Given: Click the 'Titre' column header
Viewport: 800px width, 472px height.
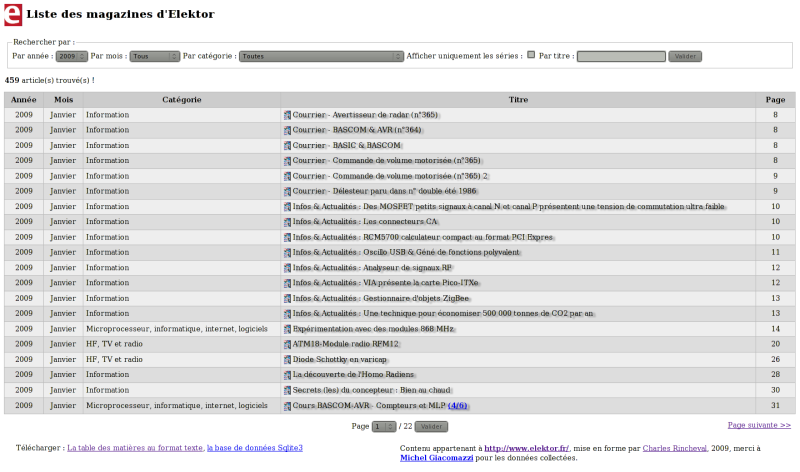Looking at the screenshot, I should [518, 100].
